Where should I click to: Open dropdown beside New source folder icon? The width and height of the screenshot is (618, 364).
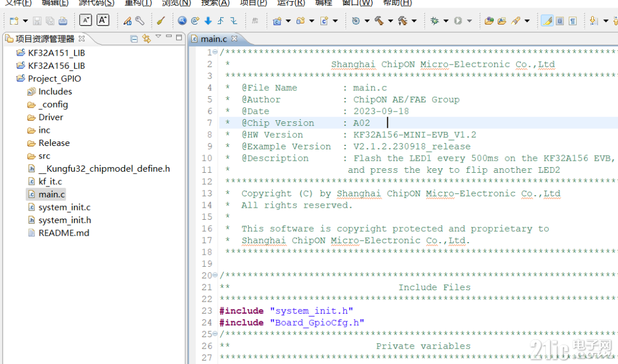click(x=311, y=21)
